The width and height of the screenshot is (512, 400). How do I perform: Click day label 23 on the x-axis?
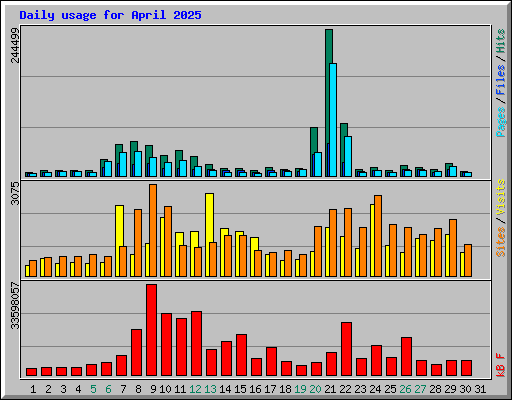pos(360,389)
